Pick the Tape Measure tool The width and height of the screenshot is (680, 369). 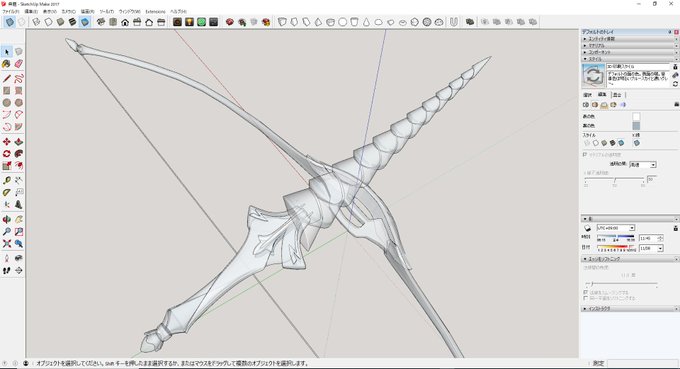pyautogui.click(x=7, y=180)
